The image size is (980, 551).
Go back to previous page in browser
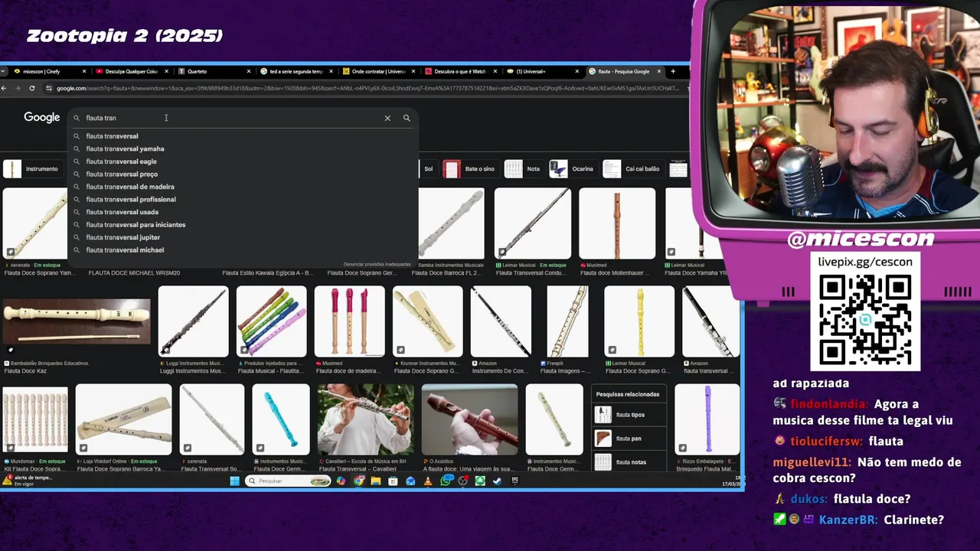click(4, 88)
